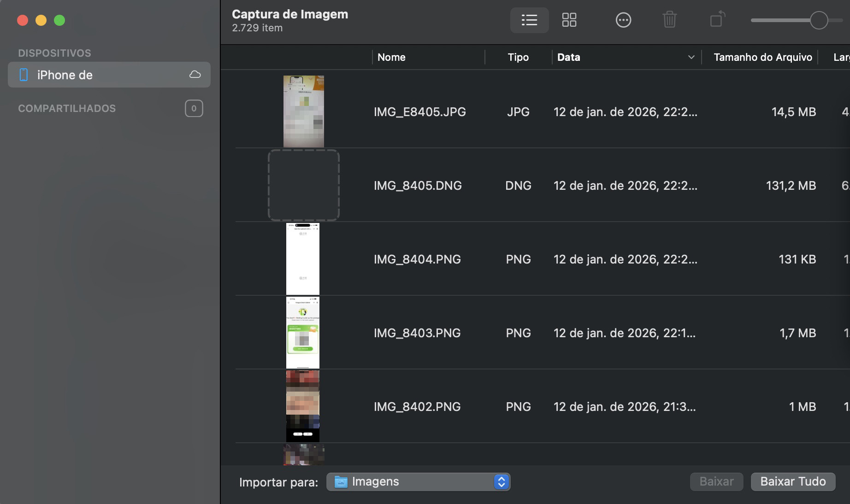
Task: Adjust the thumbnail size slider
Action: tap(817, 20)
